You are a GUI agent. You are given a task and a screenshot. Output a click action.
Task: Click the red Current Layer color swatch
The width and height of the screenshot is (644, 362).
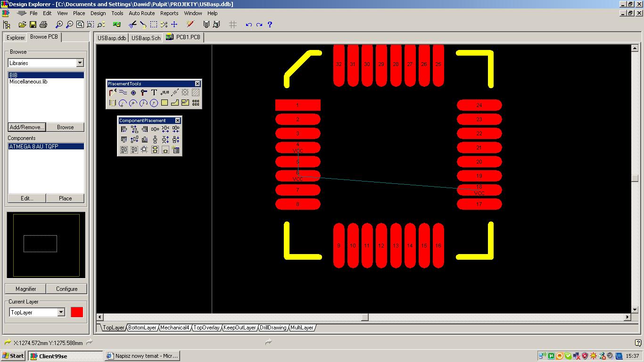77,312
